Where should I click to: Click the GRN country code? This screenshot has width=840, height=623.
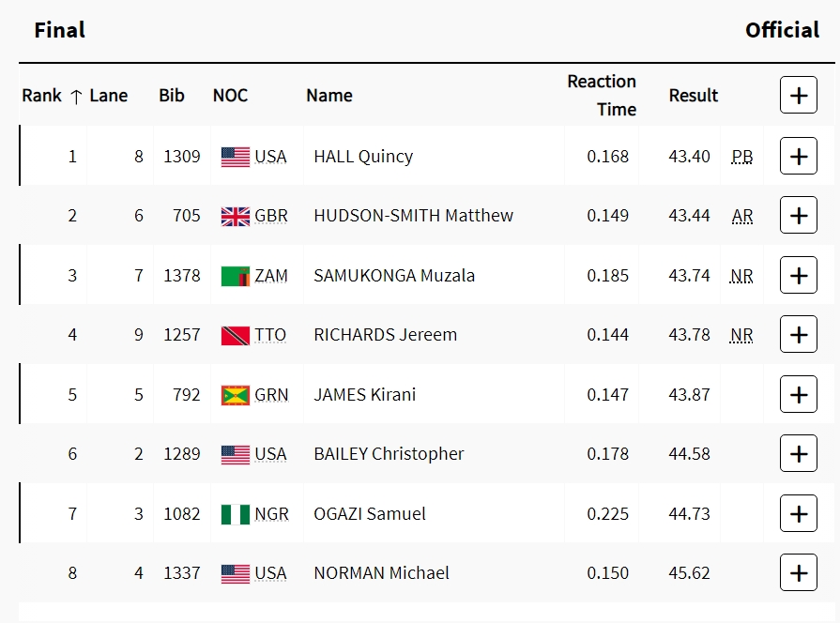271,395
